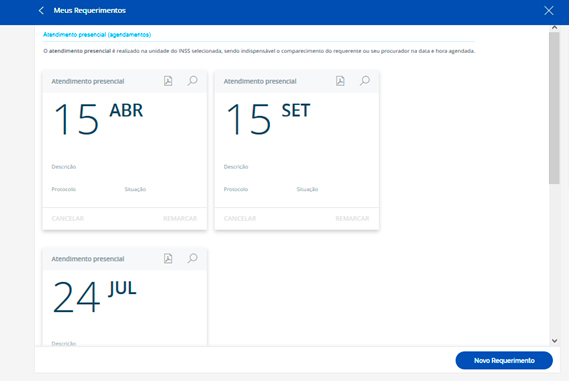Download PDF for the 15 SET appointment
Viewport: 569px width, 381px height.
click(340, 81)
